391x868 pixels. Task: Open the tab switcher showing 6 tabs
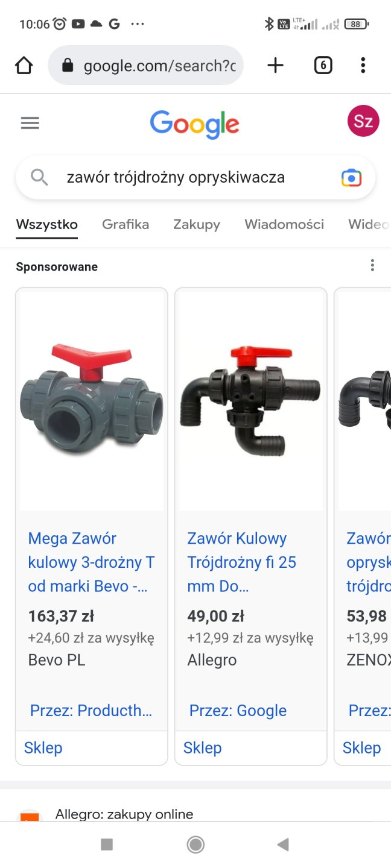[x=323, y=65]
